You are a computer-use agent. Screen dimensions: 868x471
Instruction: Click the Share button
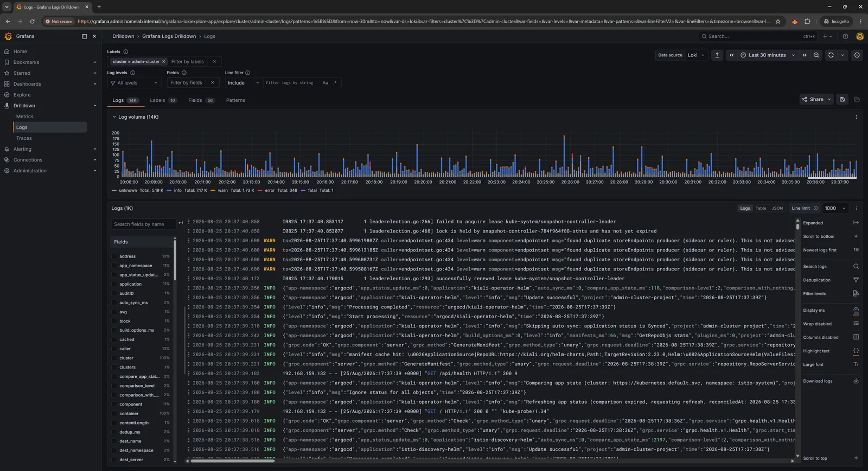[816, 99]
